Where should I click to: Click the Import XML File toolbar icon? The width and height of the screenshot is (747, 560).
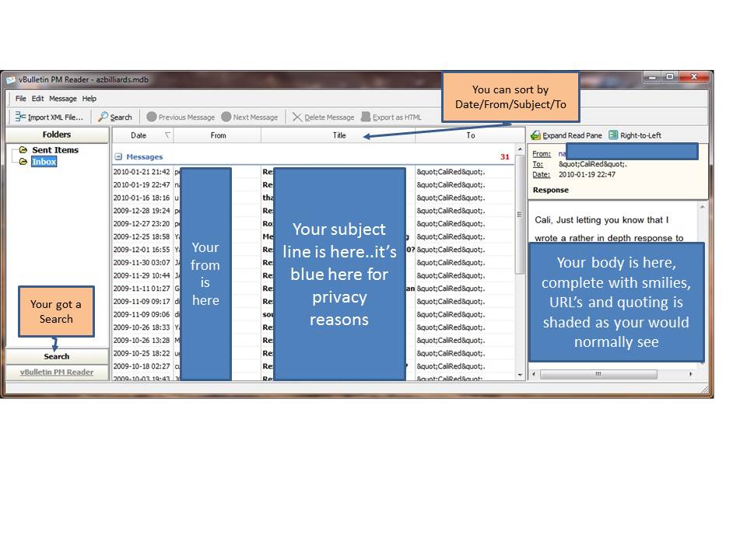(x=20, y=117)
